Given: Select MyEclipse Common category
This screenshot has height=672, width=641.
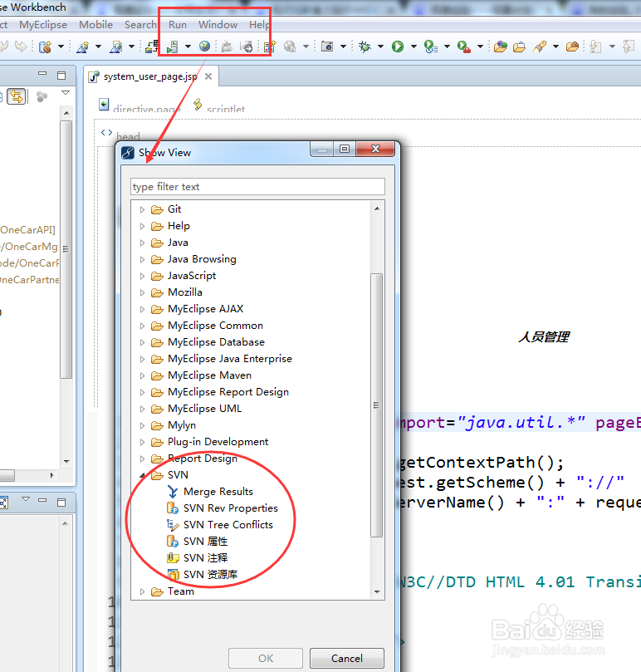Looking at the screenshot, I should point(215,326).
